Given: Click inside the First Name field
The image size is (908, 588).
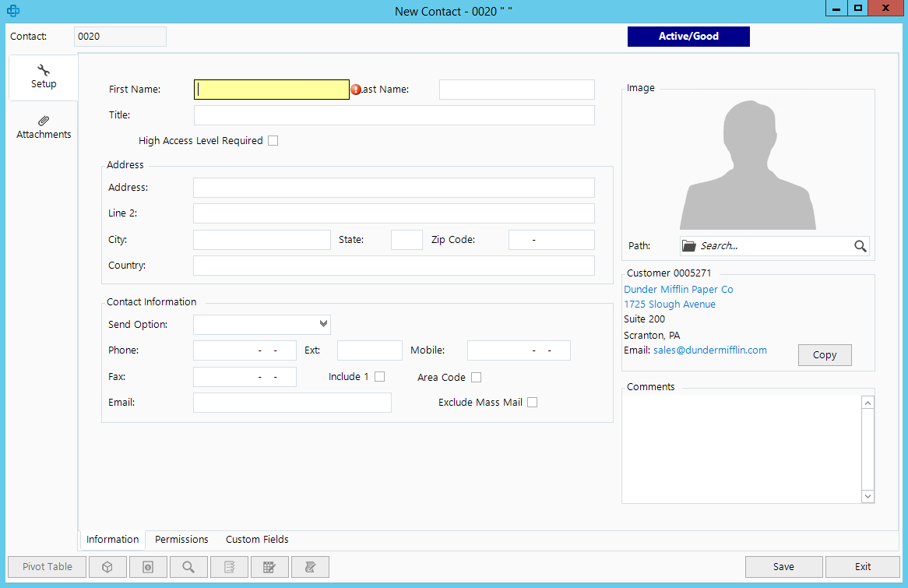Looking at the screenshot, I should coord(271,89).
